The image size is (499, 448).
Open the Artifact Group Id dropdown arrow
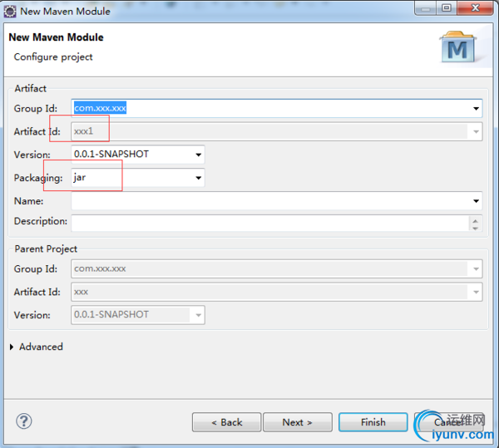click(476, 108)
